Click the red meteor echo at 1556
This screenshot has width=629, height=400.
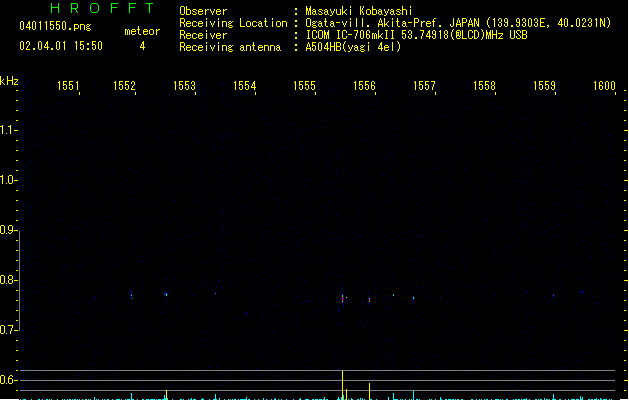pos(369,300)
